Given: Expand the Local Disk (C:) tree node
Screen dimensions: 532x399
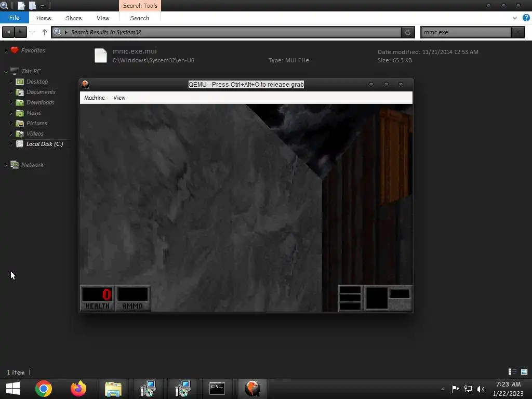Looking at the screenshot, I should coord(11,144).
